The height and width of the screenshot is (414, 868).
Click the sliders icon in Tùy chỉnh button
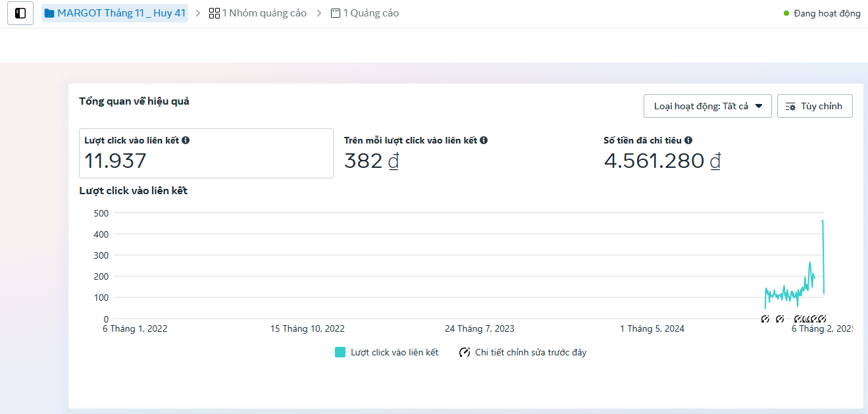791,106
